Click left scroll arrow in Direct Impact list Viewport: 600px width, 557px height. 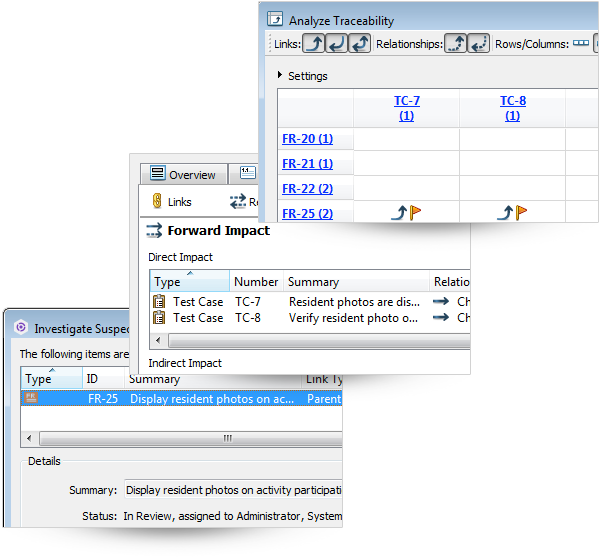158,340
